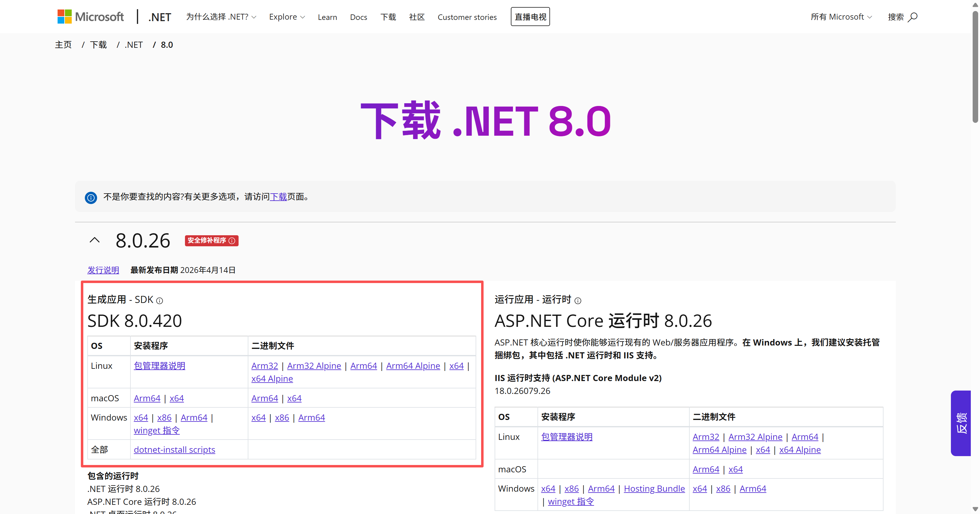Click the 8.0 breadcrumb current page text
This screenshot has width=980, height=514.
point(167,44)
